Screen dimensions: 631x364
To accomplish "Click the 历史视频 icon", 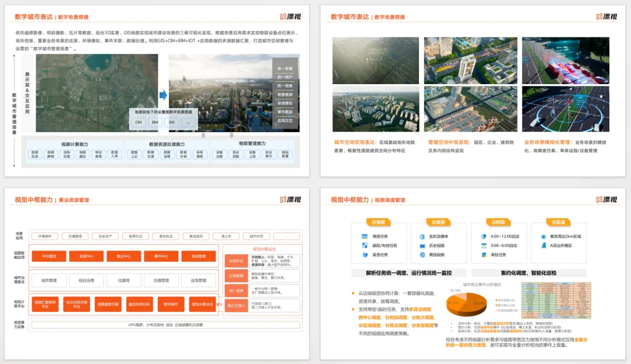I will click(x=422, y=246).
